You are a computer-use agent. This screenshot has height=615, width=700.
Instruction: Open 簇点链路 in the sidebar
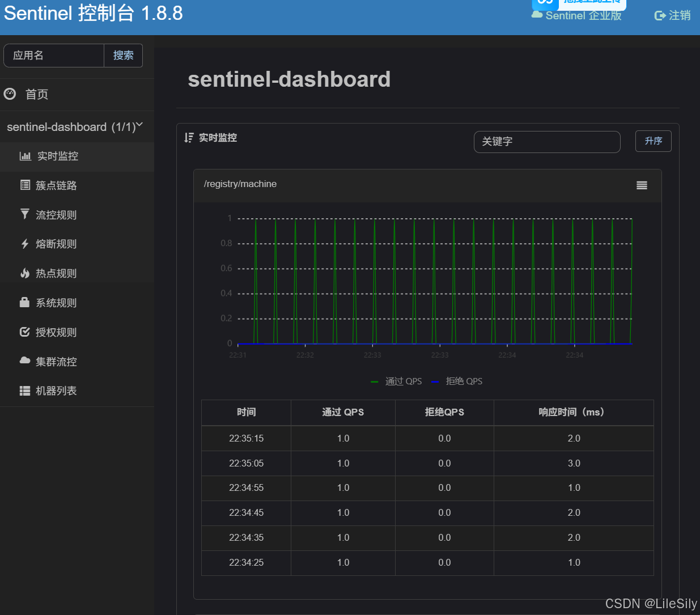[77, 185]
